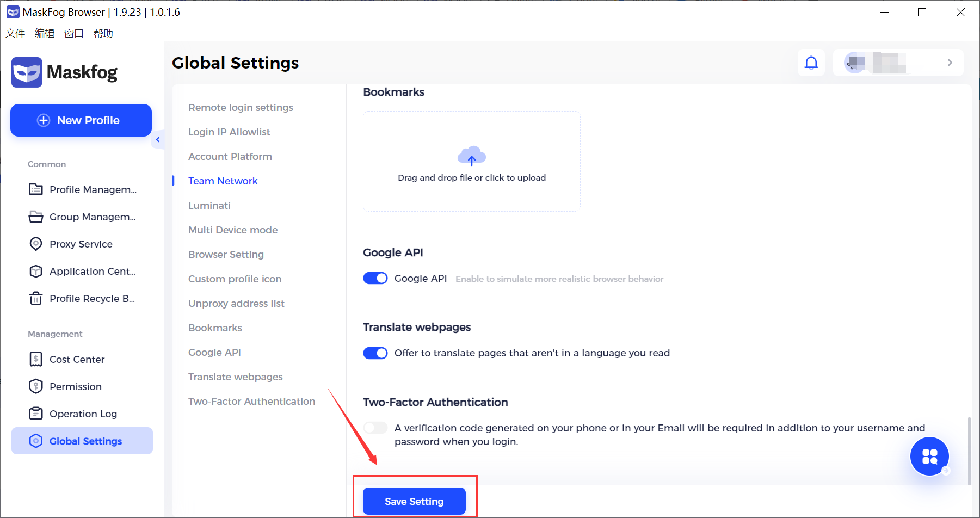Click the Global Settings page heading
The width and height of the screenshot is (980, 518).
[x=236, y=63]
